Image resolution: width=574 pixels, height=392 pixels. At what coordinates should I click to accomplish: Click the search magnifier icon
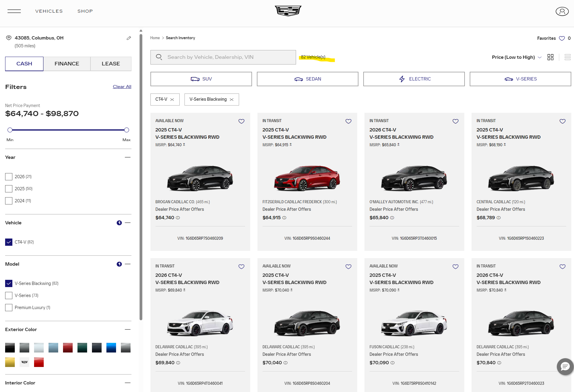click(x=159, y=57)
